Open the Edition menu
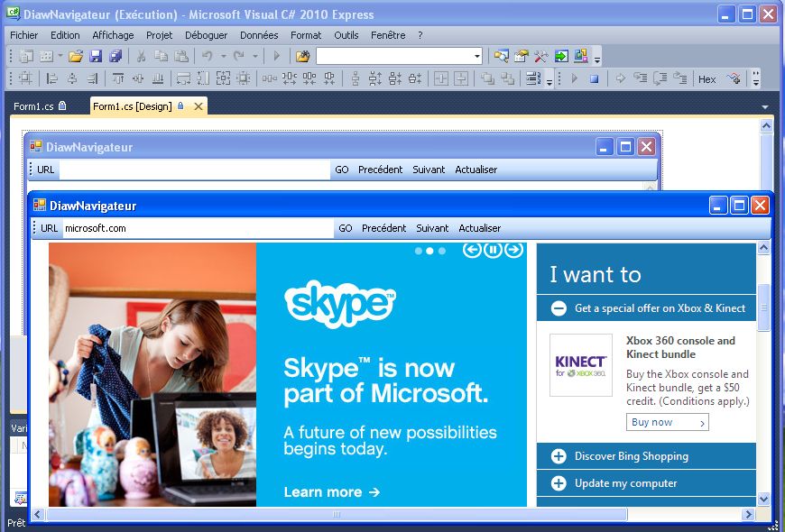This screenshot has height=532, width=785. (65, 35)
